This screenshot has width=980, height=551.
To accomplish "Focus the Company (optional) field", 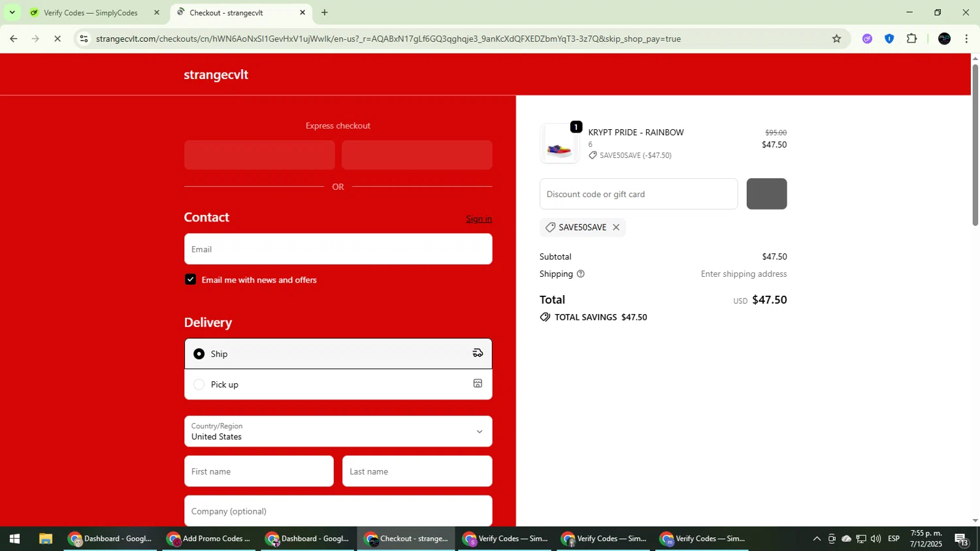I will tap(338, 511).
